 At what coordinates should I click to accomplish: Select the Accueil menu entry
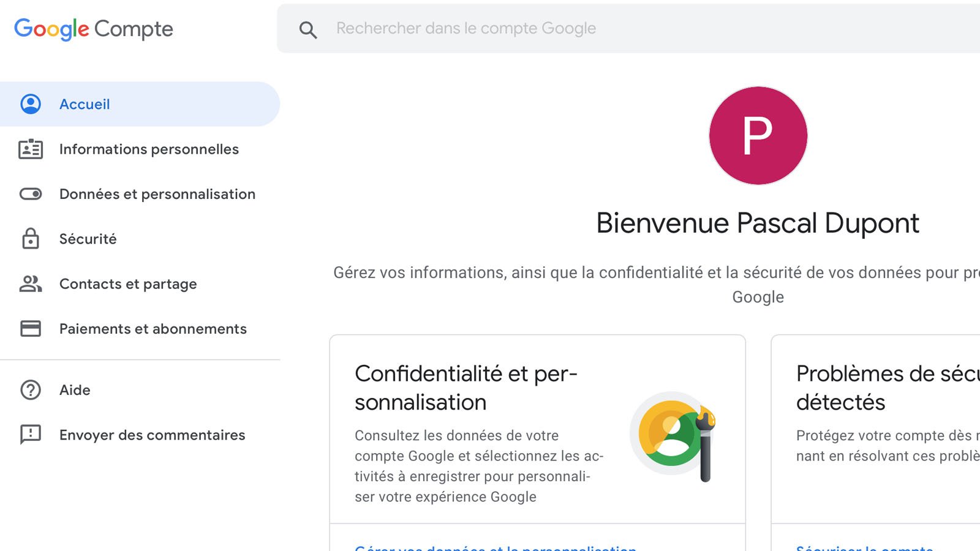(85, 103)
